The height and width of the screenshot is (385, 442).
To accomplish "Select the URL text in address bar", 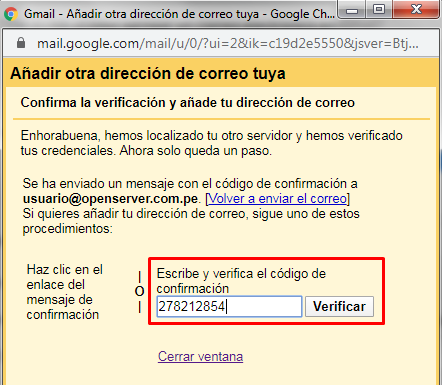I will pos(228,43).
